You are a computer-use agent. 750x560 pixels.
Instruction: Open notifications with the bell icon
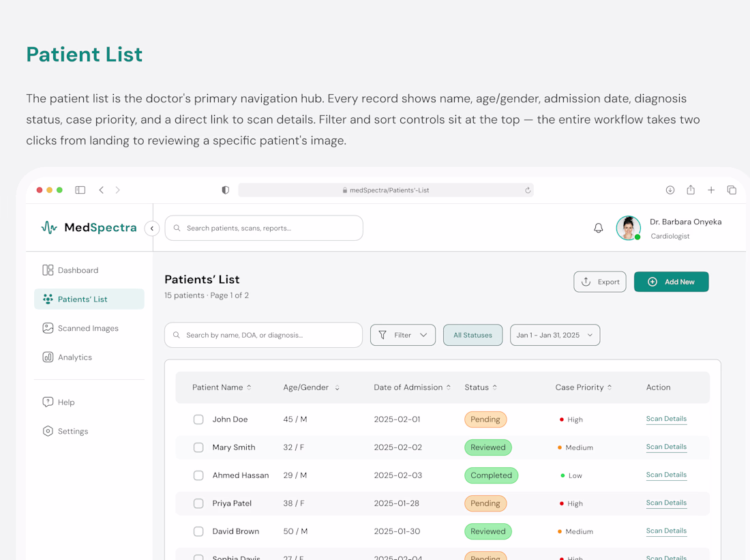click(599, 228)
